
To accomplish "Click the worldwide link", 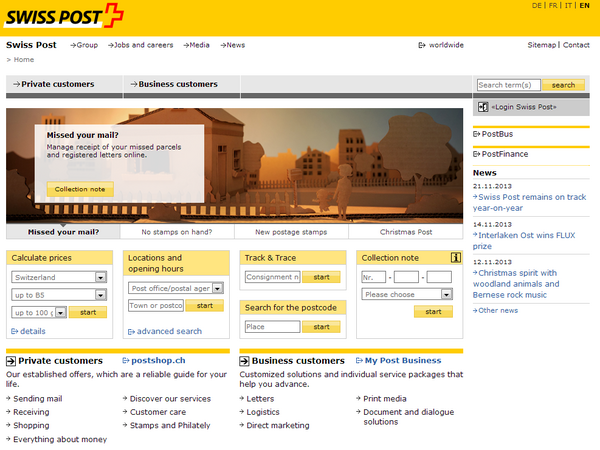I will tap(441, 45).
